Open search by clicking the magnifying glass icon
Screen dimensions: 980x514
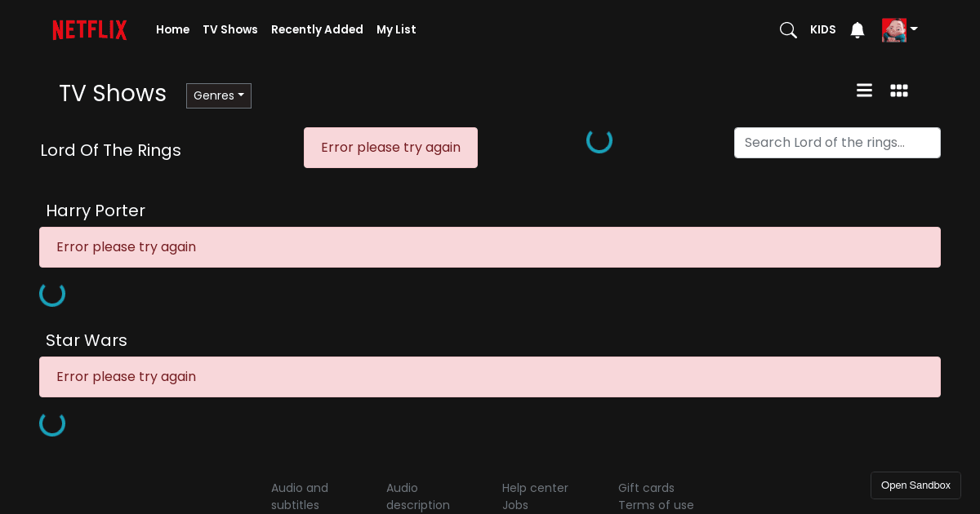click(788, 30)
